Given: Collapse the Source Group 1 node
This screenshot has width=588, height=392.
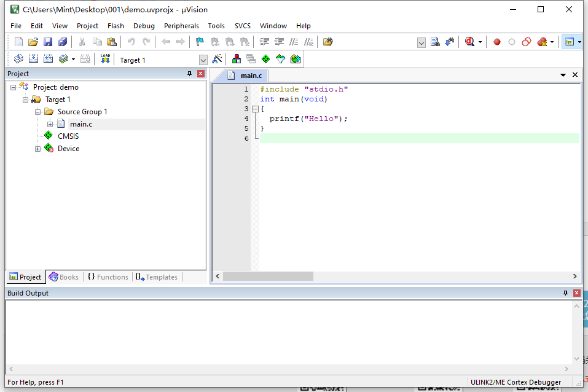Looking at the screenshot, I should (x=38, y=112).
